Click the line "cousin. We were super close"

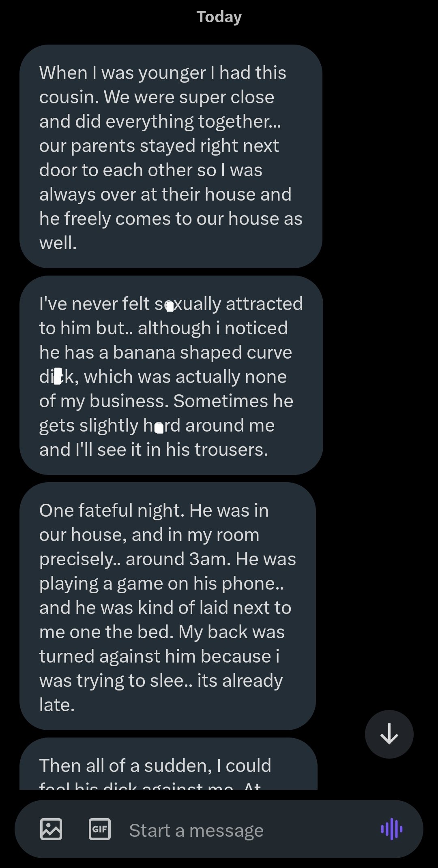point(157,97)
